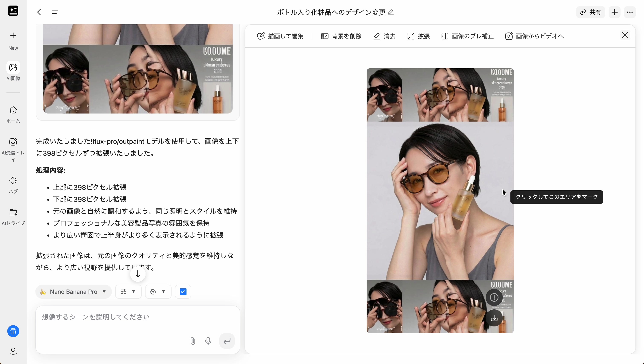Toggle the blue checkbox in the prompt toolbar
The width and height of the screenshot is (644, 364).
(183, 291)
